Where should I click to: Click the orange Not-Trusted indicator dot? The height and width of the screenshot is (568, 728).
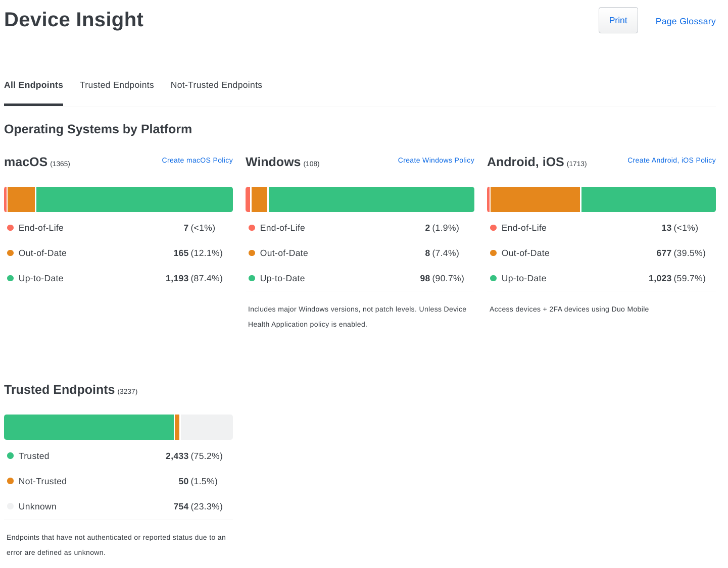click(x=10, y=481)
